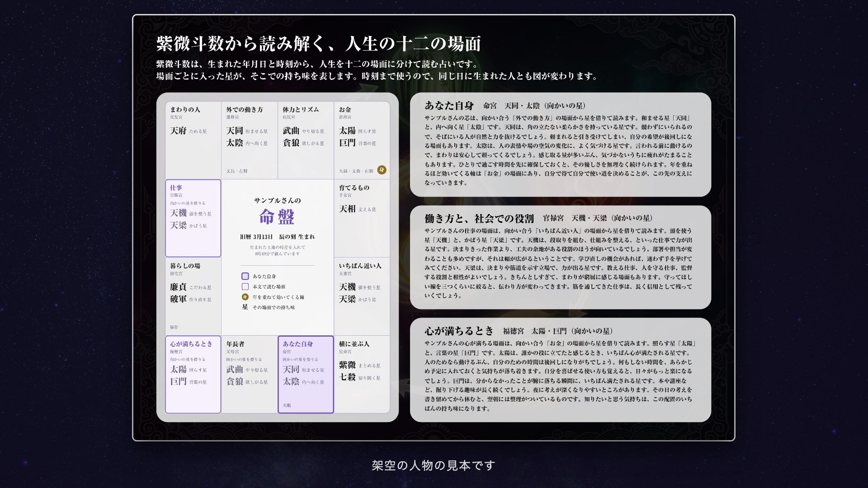Click the 天相 star name
Image resolution: width=868 pixels, height=488 pixels.
(x=347, y=209)
